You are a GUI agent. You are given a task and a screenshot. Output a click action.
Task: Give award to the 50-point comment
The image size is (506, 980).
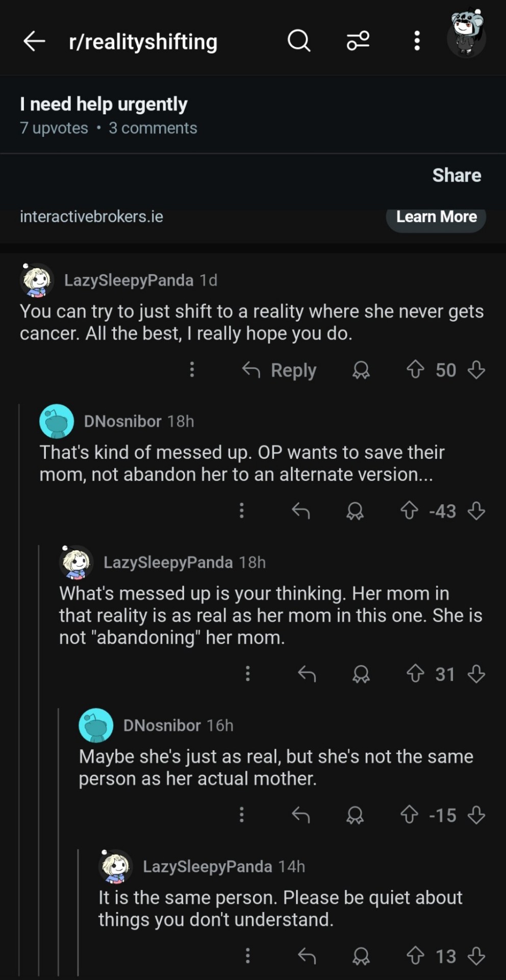pos(361,370)
